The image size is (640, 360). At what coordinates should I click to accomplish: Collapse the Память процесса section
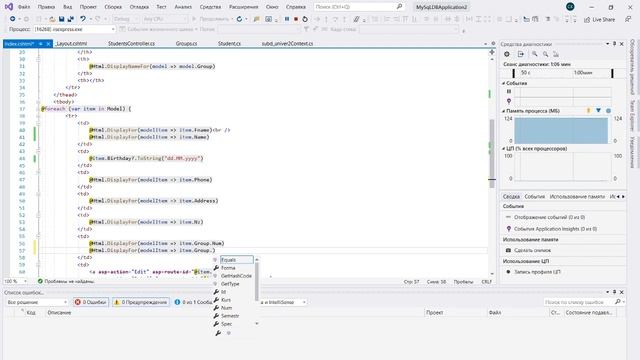tap(504, 111)
